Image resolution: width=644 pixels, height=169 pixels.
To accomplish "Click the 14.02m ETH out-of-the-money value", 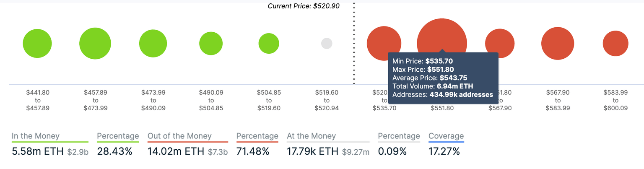I will pyautogui.click(x=176, y=151).
